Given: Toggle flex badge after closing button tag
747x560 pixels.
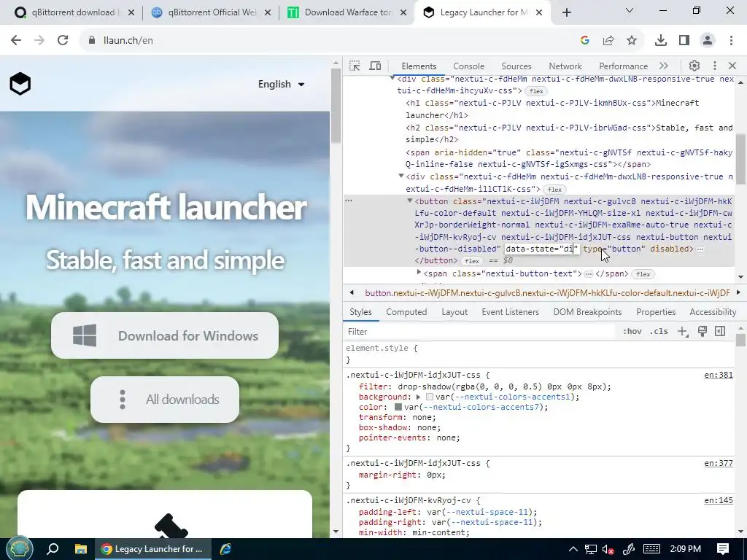Looking at the screenshot, I should (x=472, y=261).
